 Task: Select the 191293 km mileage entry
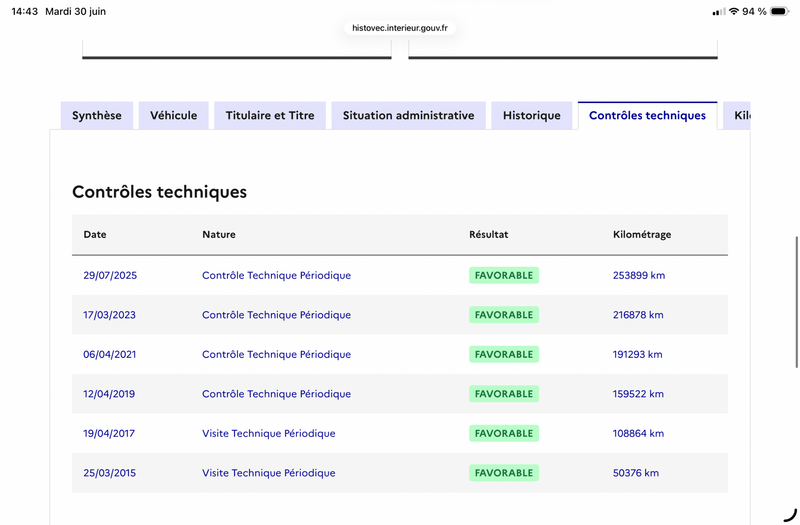tap(637, 355)
